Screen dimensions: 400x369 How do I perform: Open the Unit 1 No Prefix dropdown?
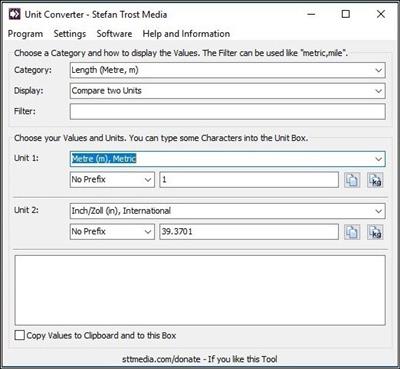click(112, 180)
